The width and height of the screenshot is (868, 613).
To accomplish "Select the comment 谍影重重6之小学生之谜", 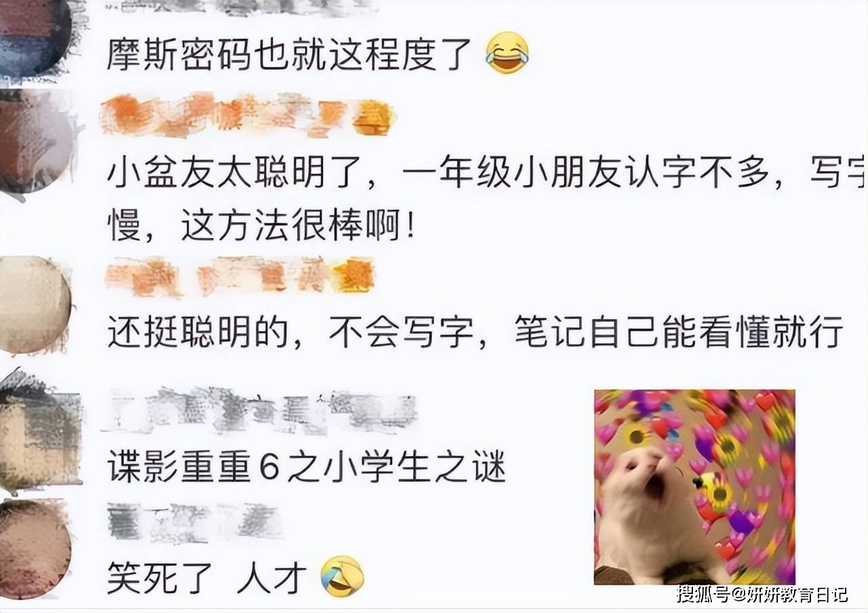I will (307, 467).
